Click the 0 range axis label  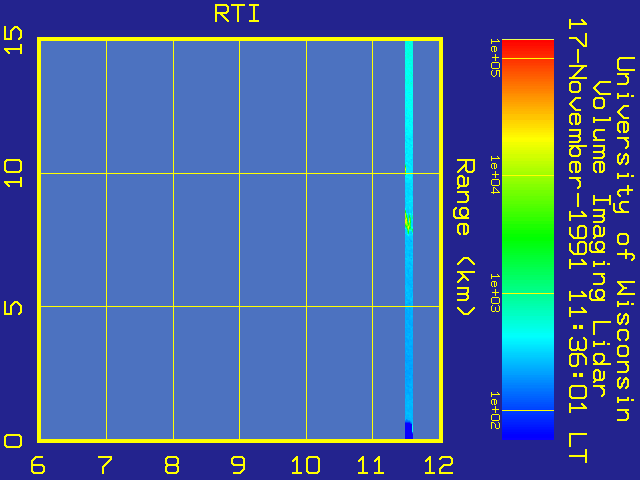[x=12, y=441]
